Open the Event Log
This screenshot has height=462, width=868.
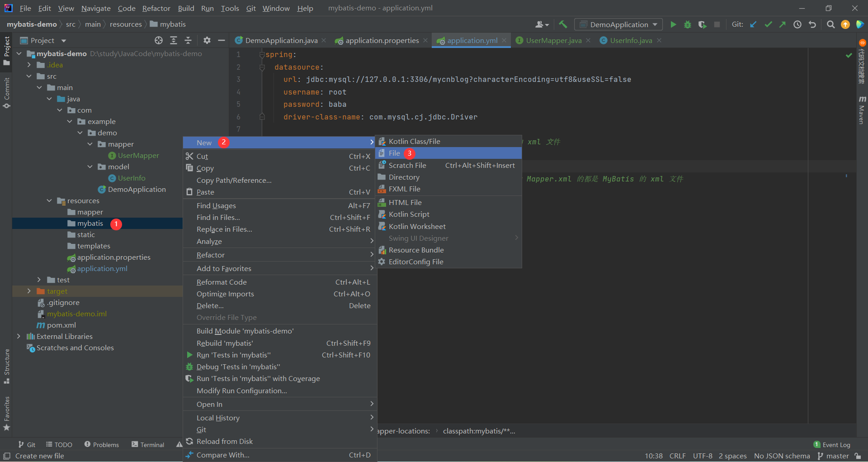pyautogui.click(x=831, y=445)
